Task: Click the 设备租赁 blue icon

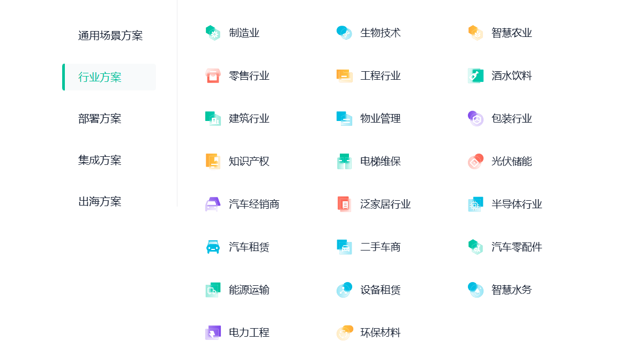Action: (344, 290)
